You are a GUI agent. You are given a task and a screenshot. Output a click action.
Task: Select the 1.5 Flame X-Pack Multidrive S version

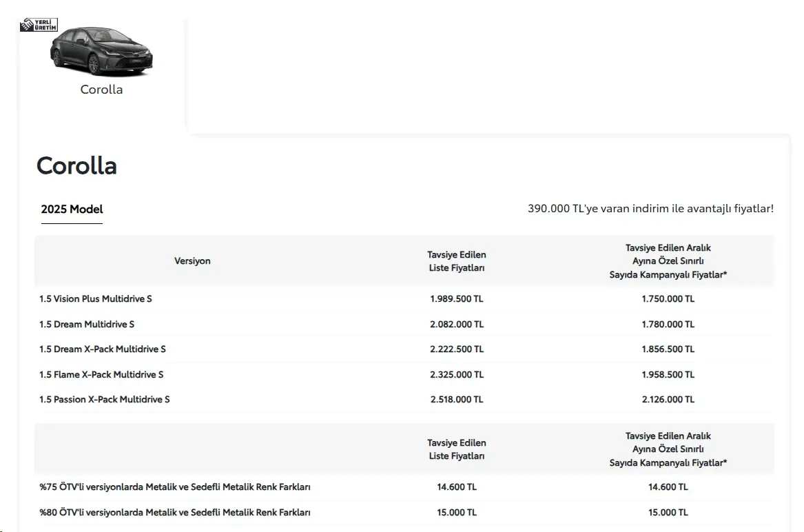pos(101,374)
